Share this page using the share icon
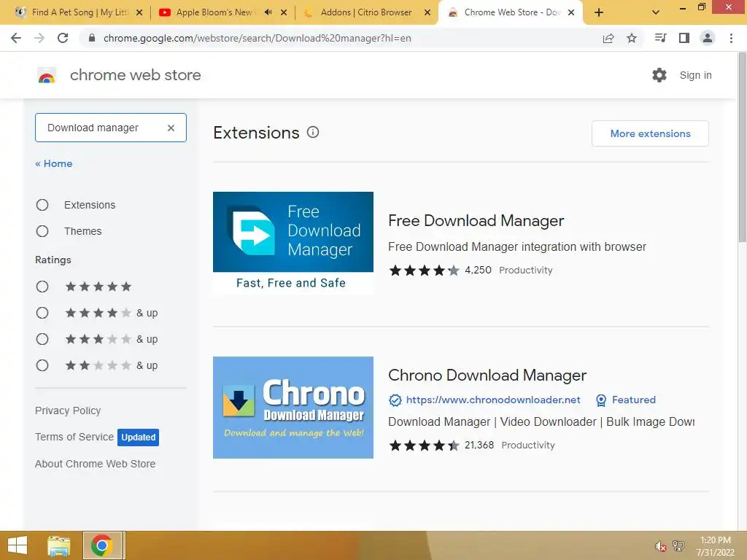 click(x=608, y=38)
